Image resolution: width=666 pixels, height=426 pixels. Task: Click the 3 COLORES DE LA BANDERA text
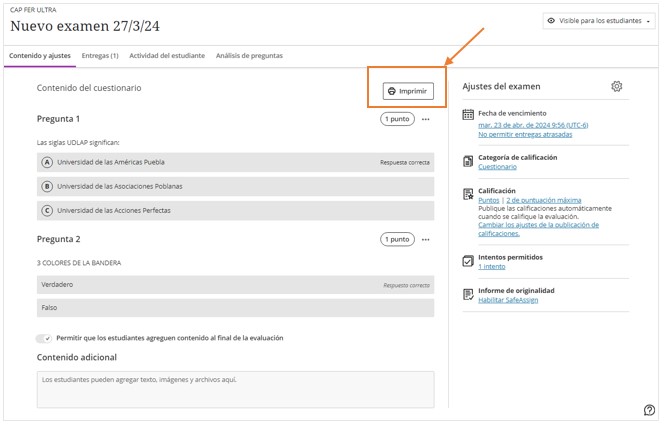pyautogui.click(x=79, y=263)
